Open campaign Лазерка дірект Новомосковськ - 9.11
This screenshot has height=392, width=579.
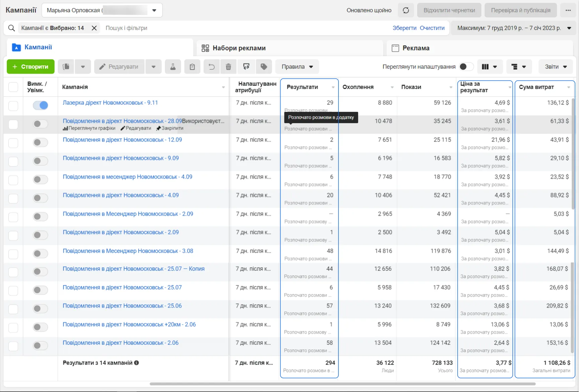(110, 103)
